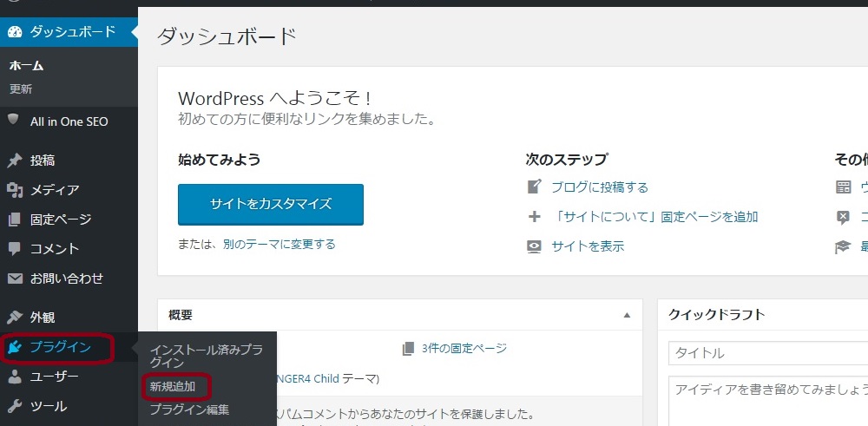Click the person icon beside ユーザー

(15, 377)
